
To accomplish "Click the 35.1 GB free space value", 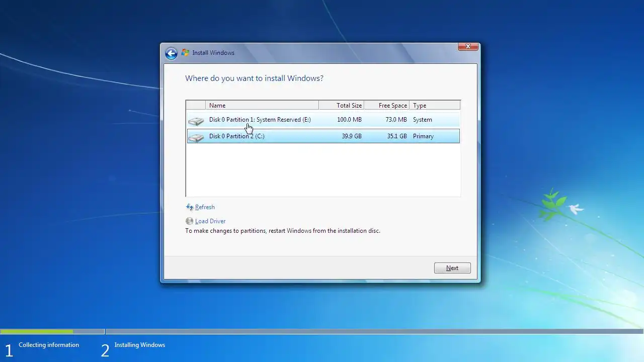I will [x=397, y=136].
